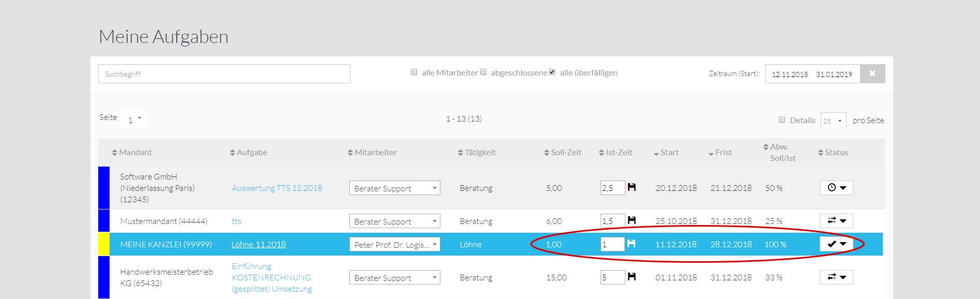Click blue color marker of Software GmbH row
The height and width of the screenshot is (299, 980).
pos(104,187)
